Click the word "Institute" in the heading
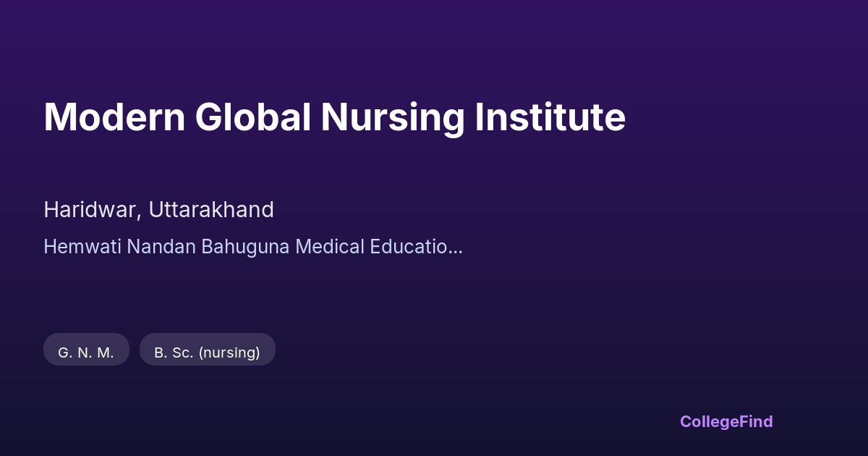This screenshot has width=868, height=456. coord(550,117)
